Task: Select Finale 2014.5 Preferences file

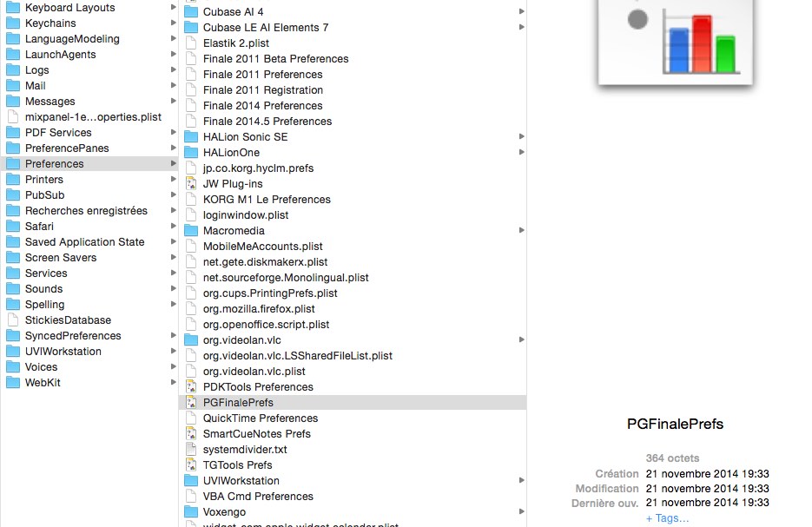Action: coord(267,122)
